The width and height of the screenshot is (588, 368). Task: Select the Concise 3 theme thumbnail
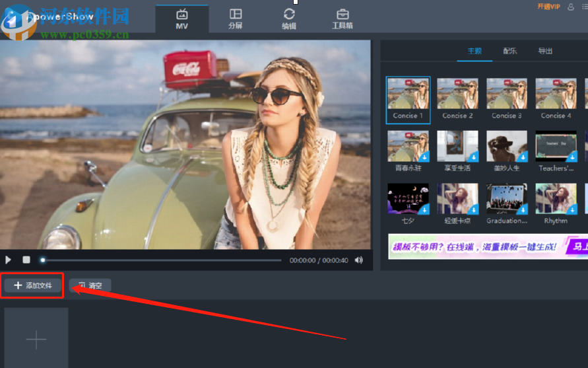(x=507, y=94)
